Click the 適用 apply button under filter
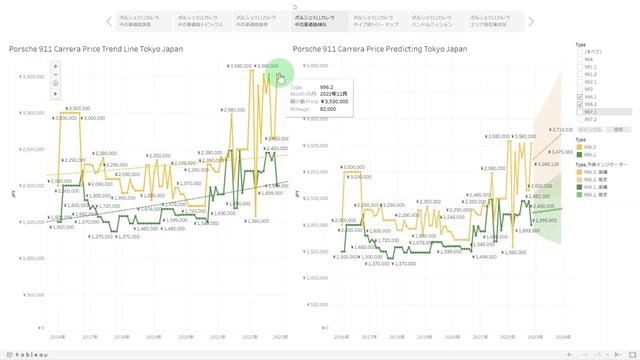Image resolution: width=640 pixels, height=360 pixels. [618, 129]
